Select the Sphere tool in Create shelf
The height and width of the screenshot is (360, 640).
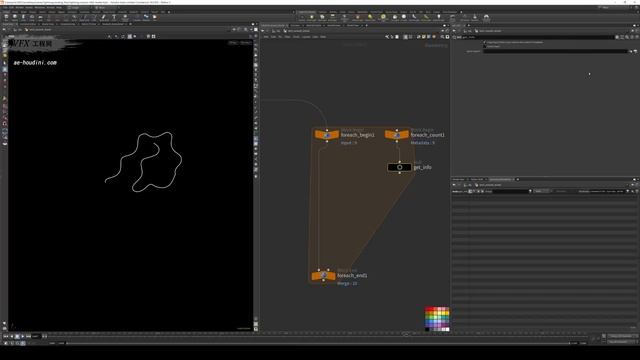(15, 17)
